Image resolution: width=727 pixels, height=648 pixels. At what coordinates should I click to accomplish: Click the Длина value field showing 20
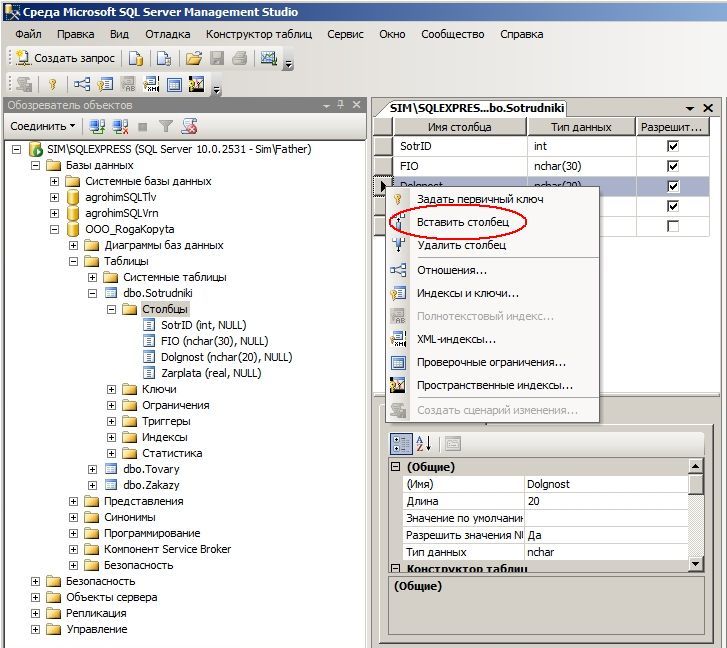[606, 501]
